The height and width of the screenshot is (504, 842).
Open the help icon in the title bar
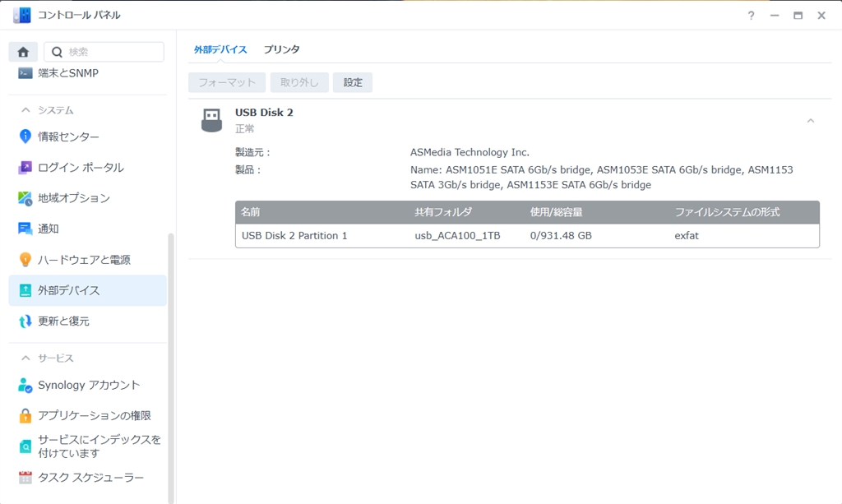tap(750, 15)
